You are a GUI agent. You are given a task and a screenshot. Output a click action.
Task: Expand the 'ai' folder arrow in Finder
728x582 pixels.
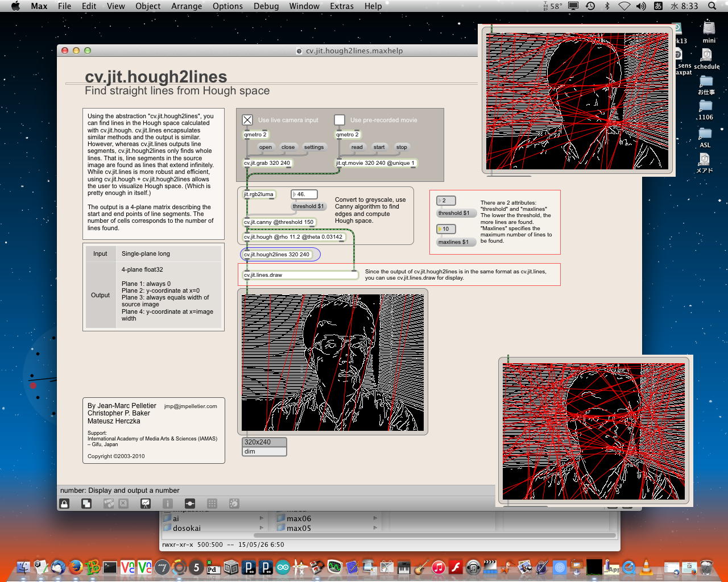(x=262, y=518)
